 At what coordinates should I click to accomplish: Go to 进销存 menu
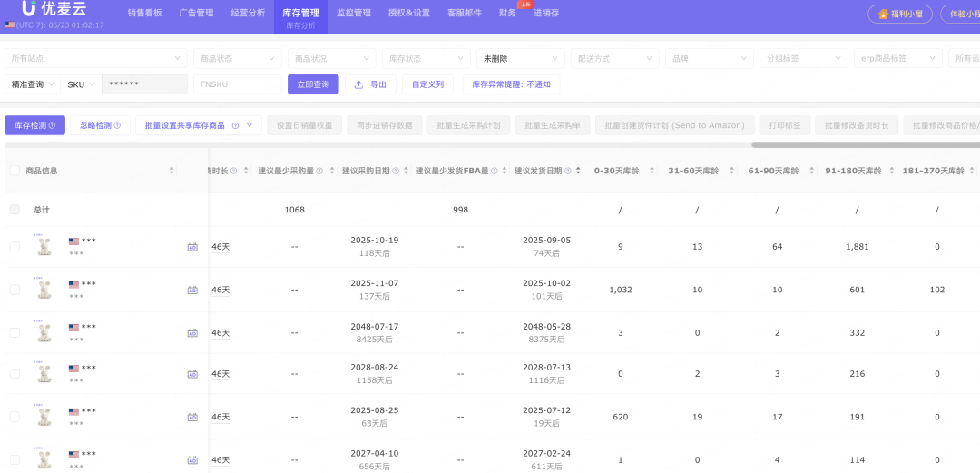click(546, 13)
